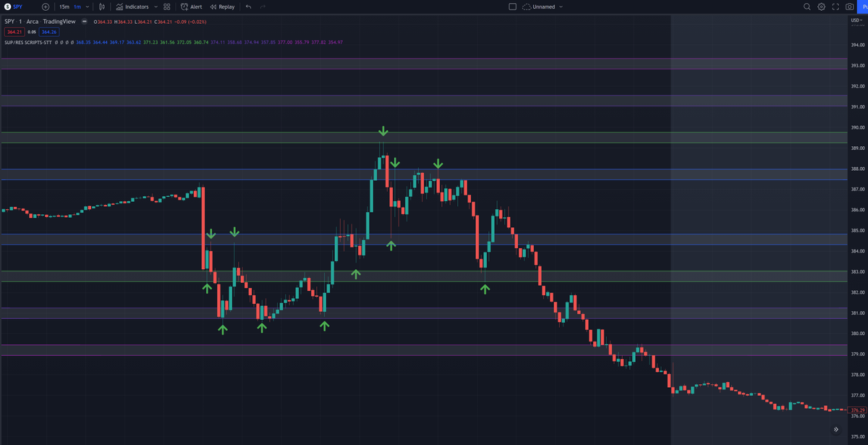Click the blue 364.26 buy price button
Viewport: 868px width, 445px height.
click(x=49, y=32)
